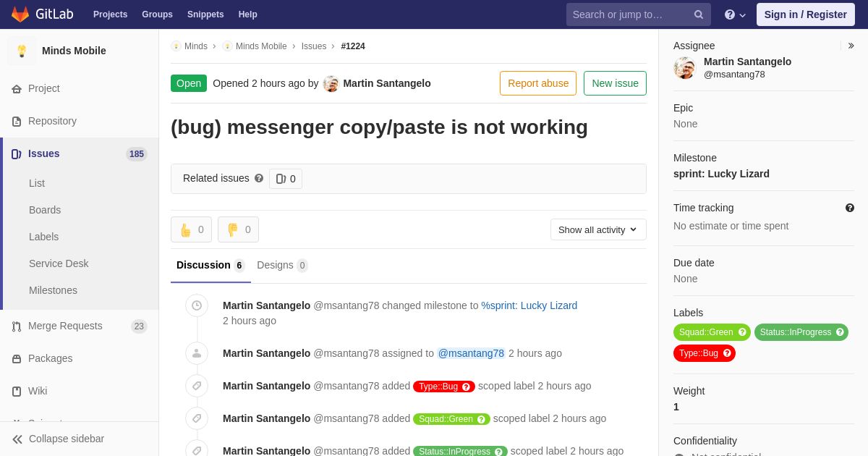Open the Show all activity dropdown
This screenshot has width=868, height=456.
coord(598,229)
